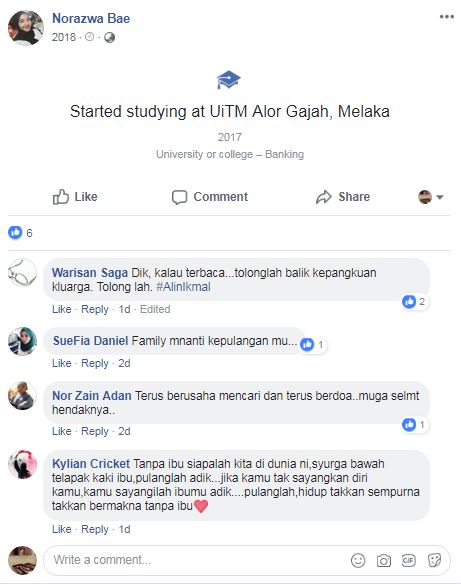Like the post using thumbs-up button

coord(75,197)
